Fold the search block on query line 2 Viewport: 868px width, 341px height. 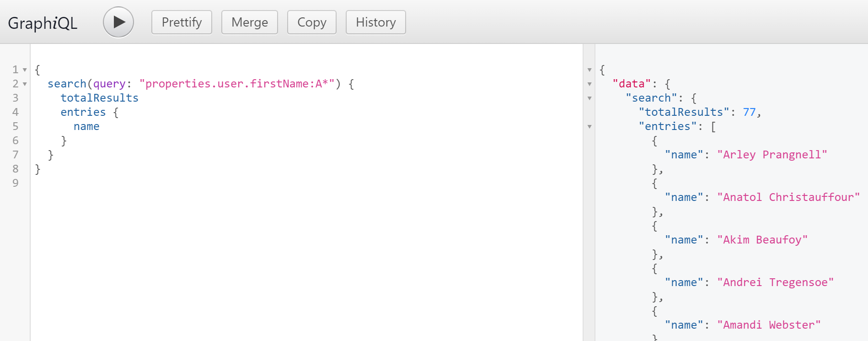pos(25,84)
